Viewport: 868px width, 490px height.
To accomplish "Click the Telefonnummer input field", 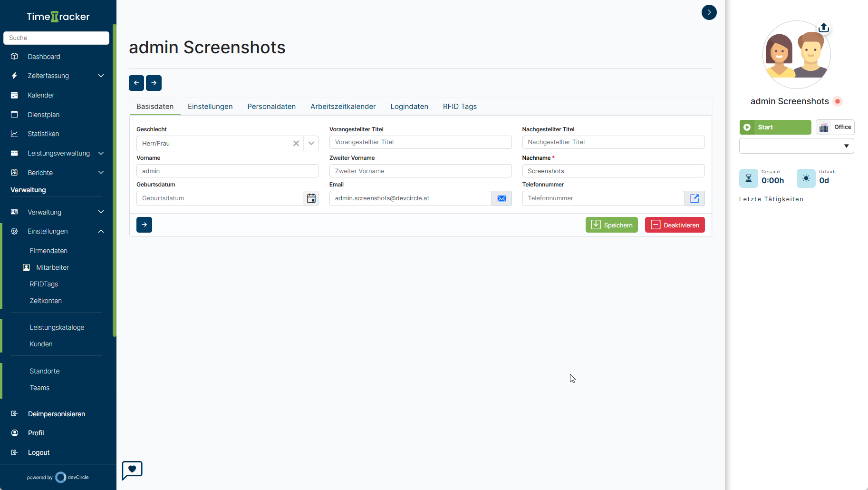I will (603, 198).
